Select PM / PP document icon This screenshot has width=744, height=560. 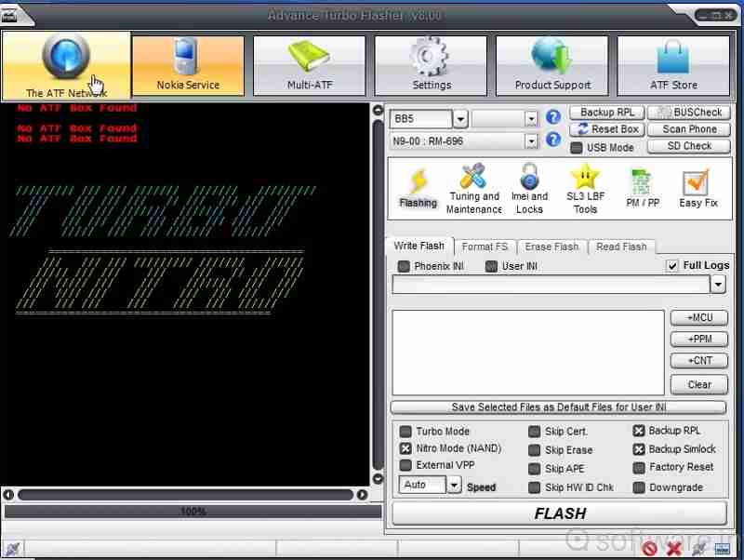point(641,182)
